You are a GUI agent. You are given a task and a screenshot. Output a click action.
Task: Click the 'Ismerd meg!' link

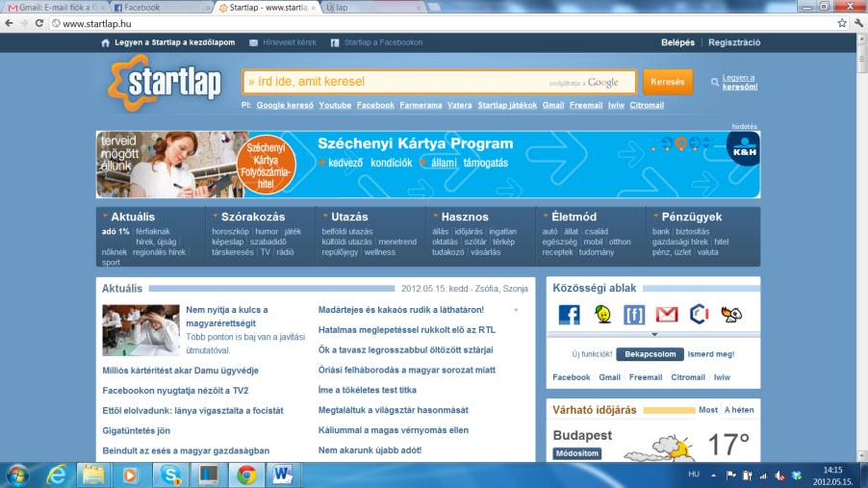[711, 354]
